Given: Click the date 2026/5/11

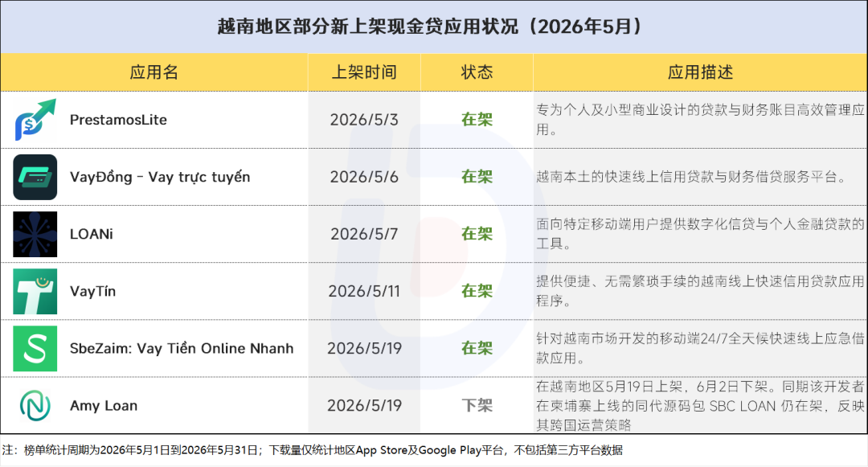Looking at the screenshot, I should (x=364, y=291).
